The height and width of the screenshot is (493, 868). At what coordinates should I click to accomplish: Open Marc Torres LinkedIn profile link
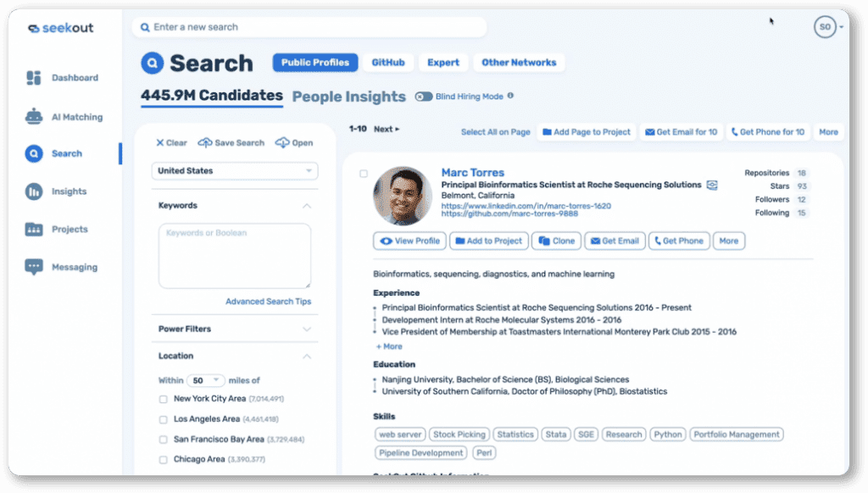pyautogui.click(x=526, y=206)
